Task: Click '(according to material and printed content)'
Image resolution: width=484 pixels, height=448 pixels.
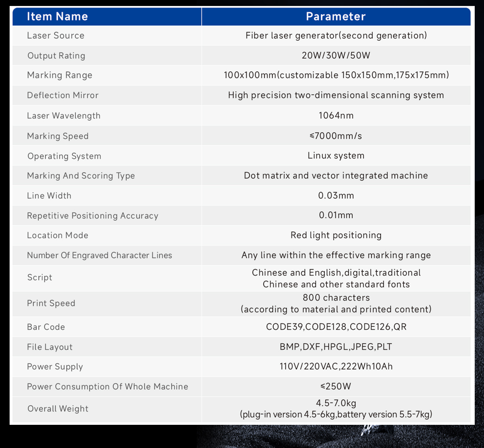Action: click(336, 309)
